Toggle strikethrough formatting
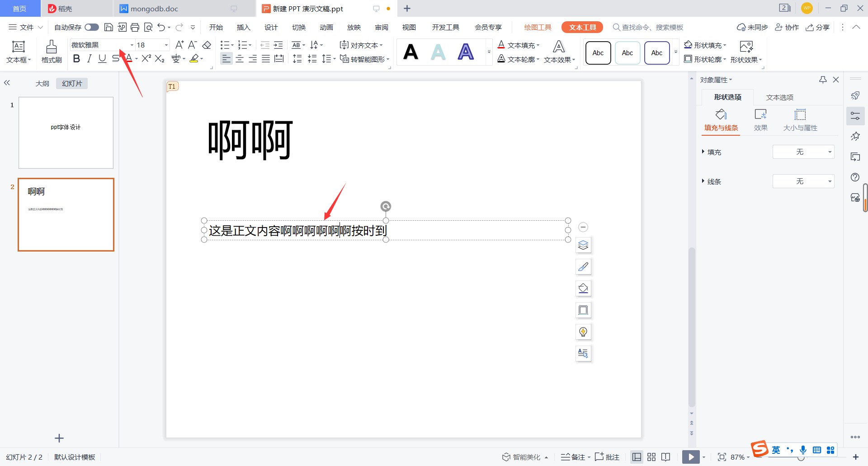The height and width of the screenshot is (466, 868). [116, 58]
